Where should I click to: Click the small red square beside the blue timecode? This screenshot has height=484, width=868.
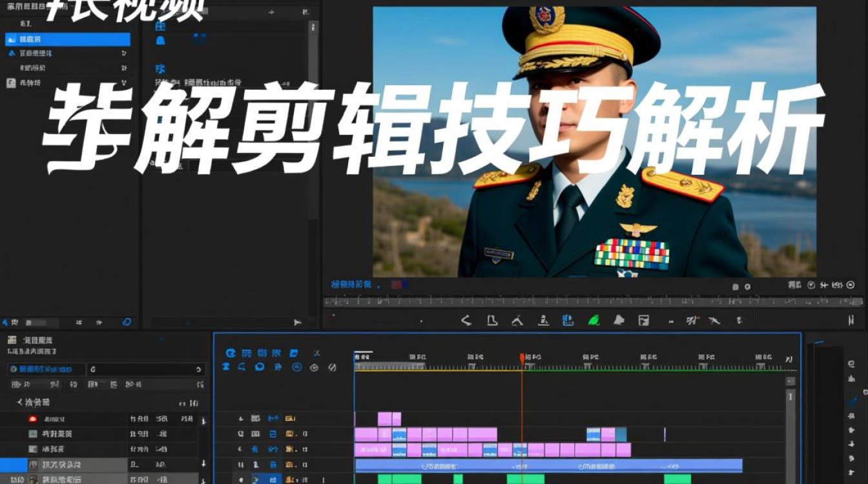coord(398,284)
